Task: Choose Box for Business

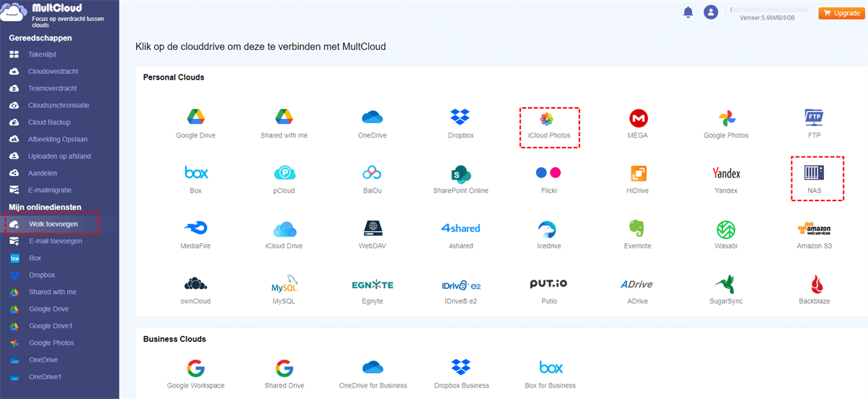Action: coord(550,367)
